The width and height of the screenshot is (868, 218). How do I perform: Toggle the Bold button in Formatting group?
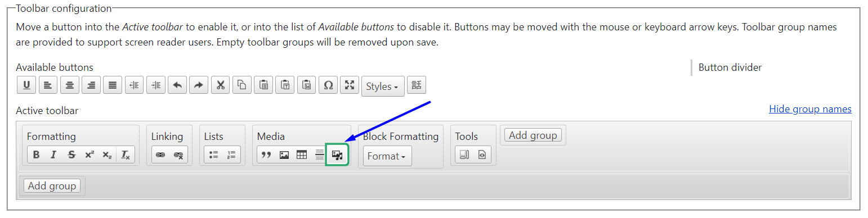[36, 155]
